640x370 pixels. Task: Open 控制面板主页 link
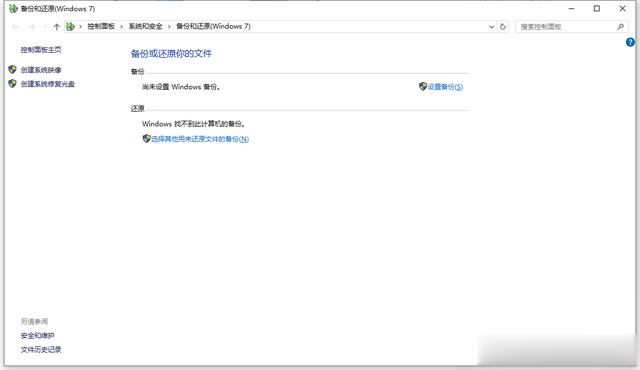(41, 50)
